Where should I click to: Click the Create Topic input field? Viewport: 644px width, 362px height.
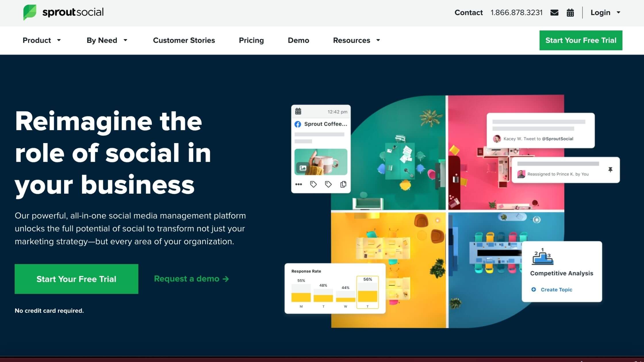tap(556, 290)
